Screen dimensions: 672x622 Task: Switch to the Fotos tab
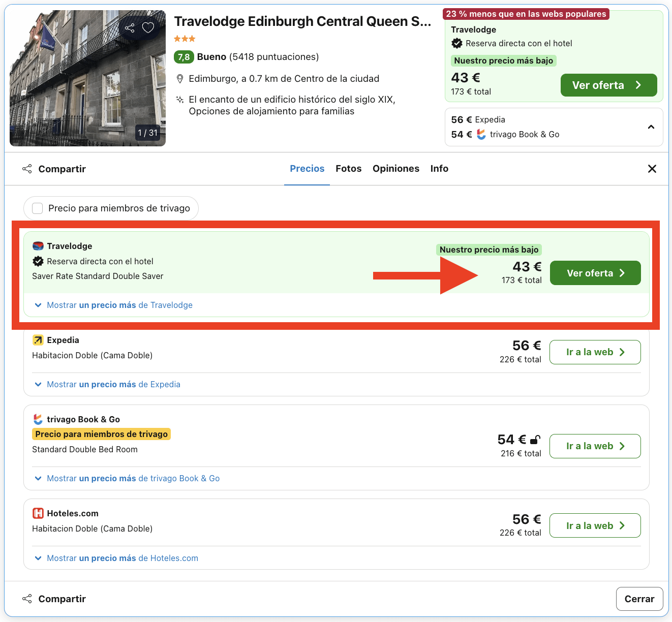pos(348,168)
